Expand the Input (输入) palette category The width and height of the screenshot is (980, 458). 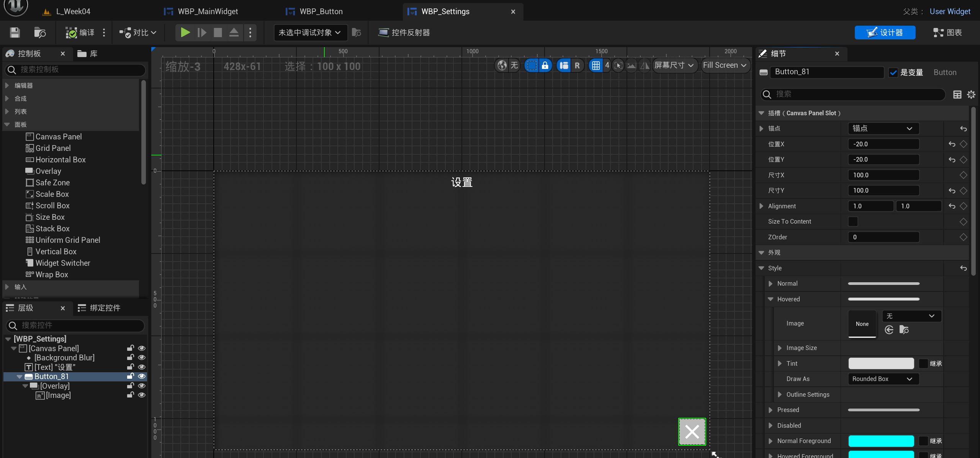click(x=7, y=287)
